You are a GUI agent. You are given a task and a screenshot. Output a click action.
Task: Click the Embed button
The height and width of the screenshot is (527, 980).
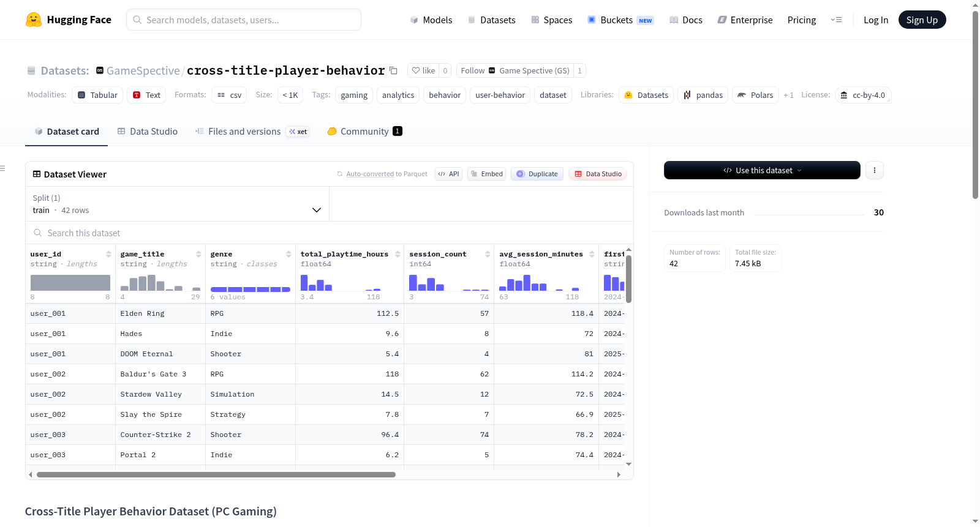tap(487, 174)
